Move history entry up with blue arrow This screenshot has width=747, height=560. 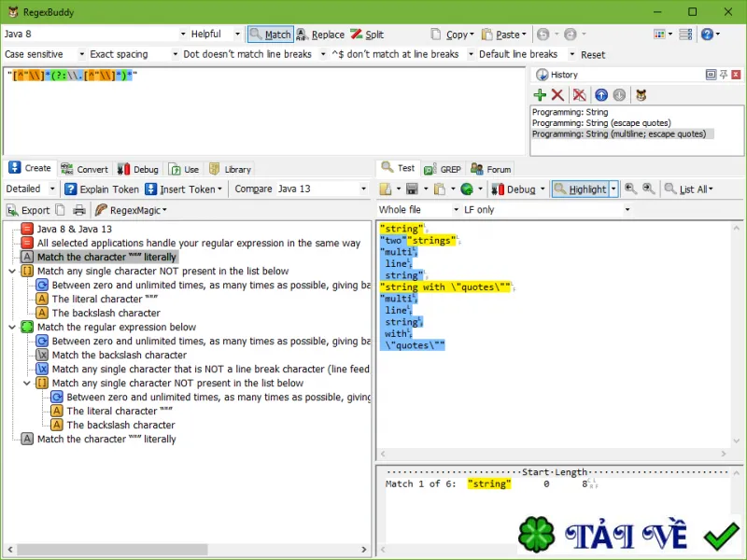pos(601,95)
